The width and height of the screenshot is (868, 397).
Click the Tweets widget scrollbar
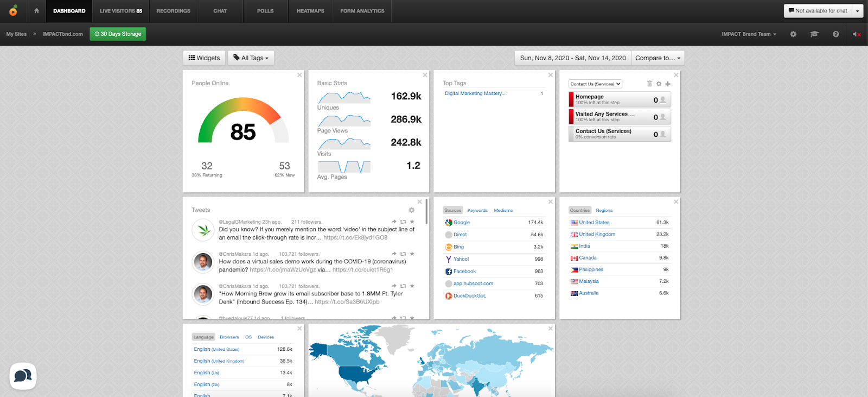[x=426, y=212]
